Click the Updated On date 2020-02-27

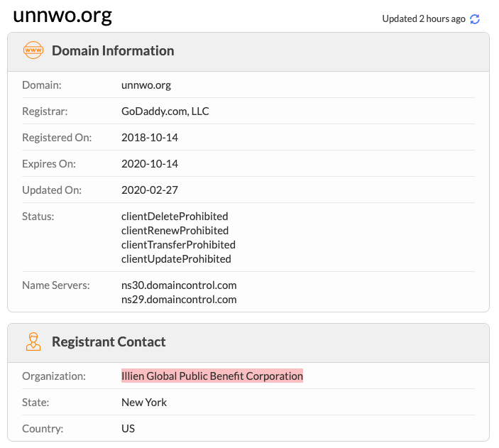coord(150,190)
